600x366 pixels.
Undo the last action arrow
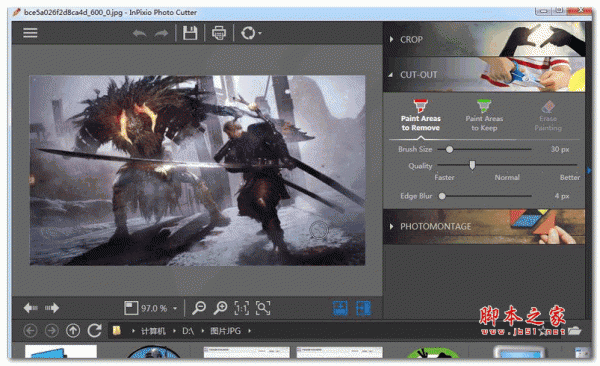point(139,34)
